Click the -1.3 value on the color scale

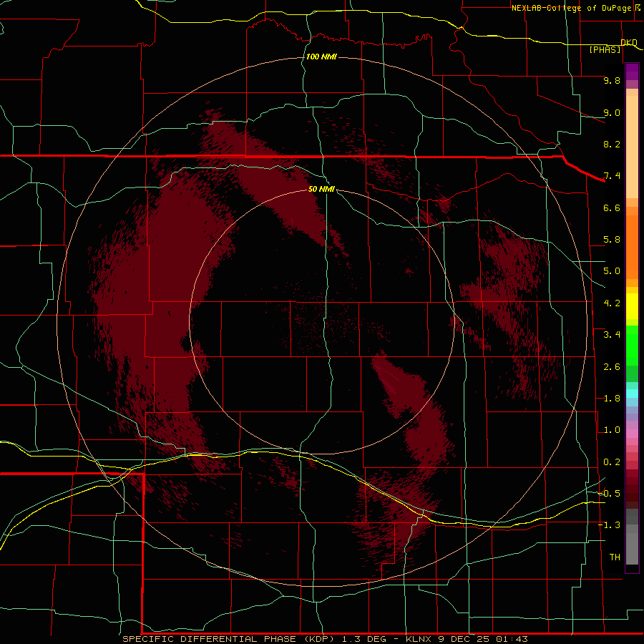point(609,525)
